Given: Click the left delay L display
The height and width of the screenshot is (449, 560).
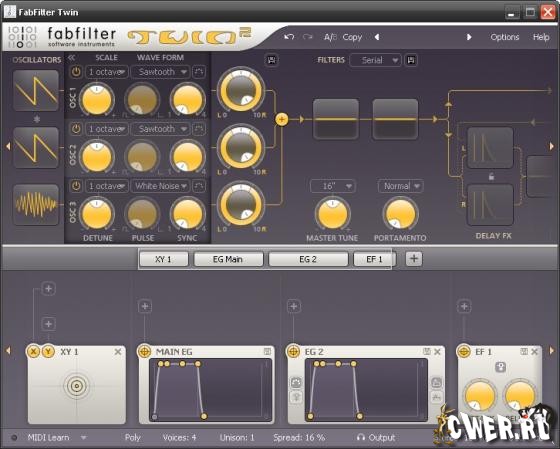Looking at the screenshot, I should pos(490,148).
